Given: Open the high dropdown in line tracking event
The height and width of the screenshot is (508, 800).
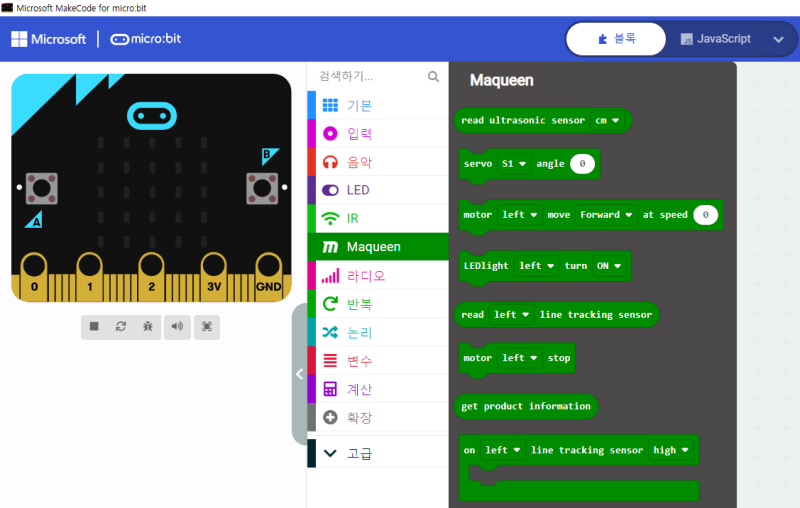Looking at the screenshot, I should (671, 450).
